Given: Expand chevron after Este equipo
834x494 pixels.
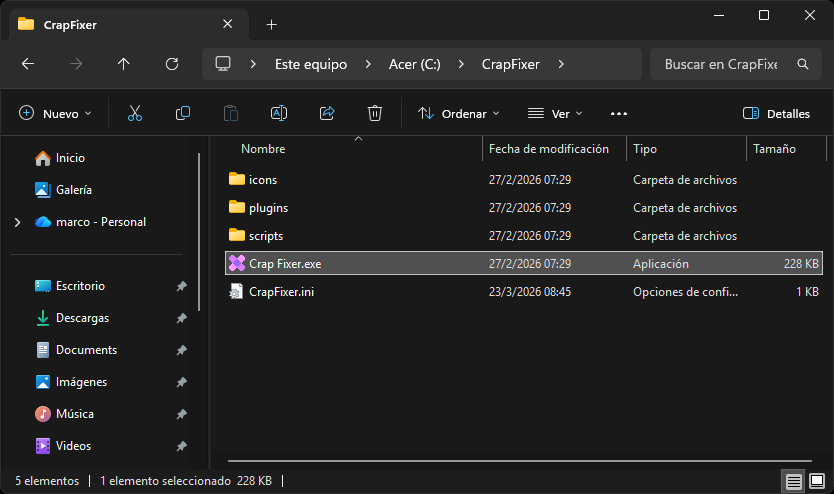Looking at the screenshot, I should click(368, 64).
